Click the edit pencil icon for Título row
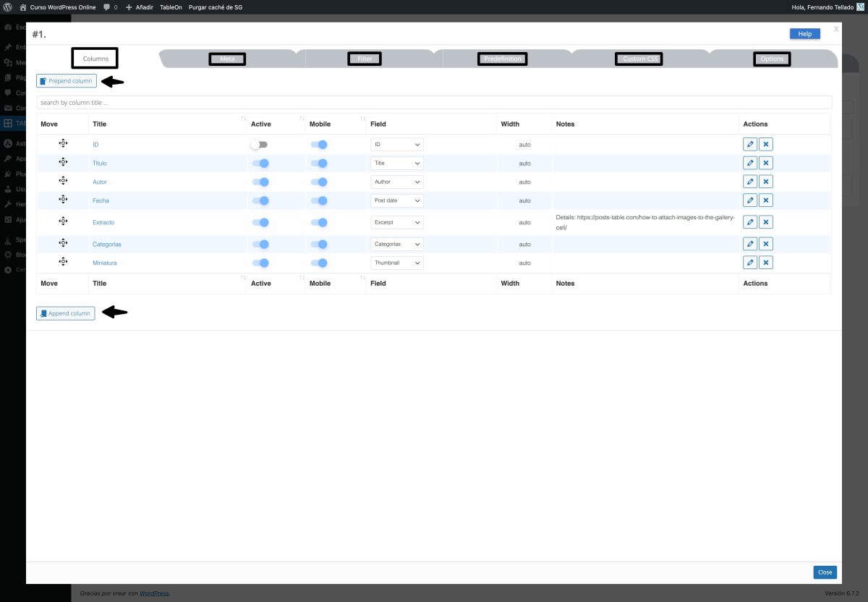868x602 pixels. tap(750, 163)
